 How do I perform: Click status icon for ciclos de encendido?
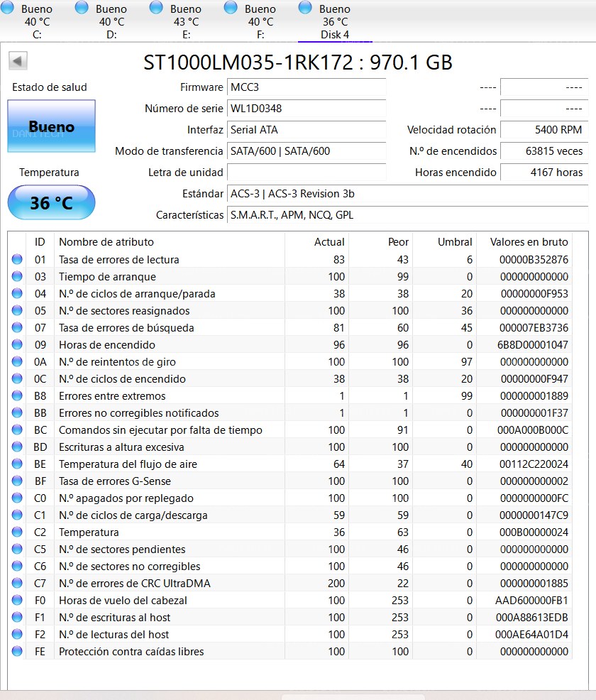(17, 378)
